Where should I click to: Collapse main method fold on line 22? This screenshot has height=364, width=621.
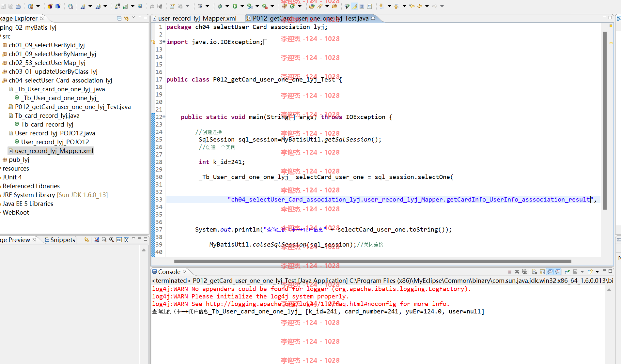164,117
